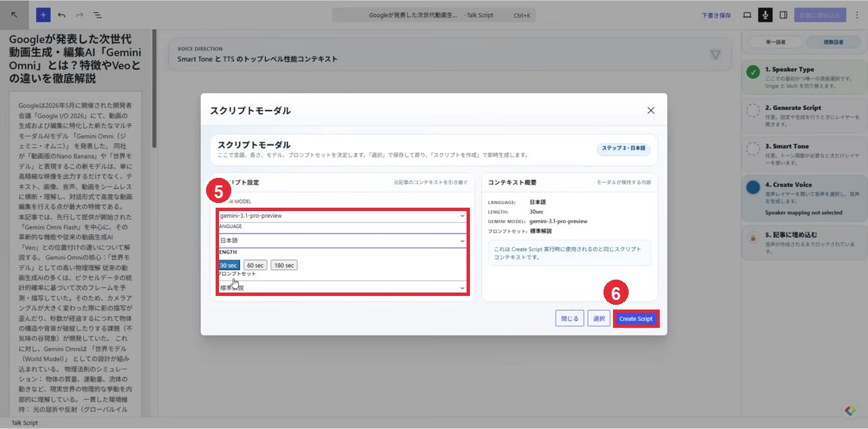Image resolution: width=868 pixels, height=429 pixels.
Task: Click the dashed circle icon for Generate Script
Action: tap(753, 111)
